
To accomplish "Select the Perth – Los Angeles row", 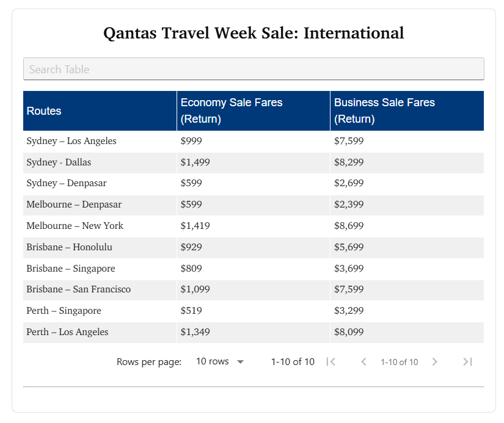I will (67, 332).
